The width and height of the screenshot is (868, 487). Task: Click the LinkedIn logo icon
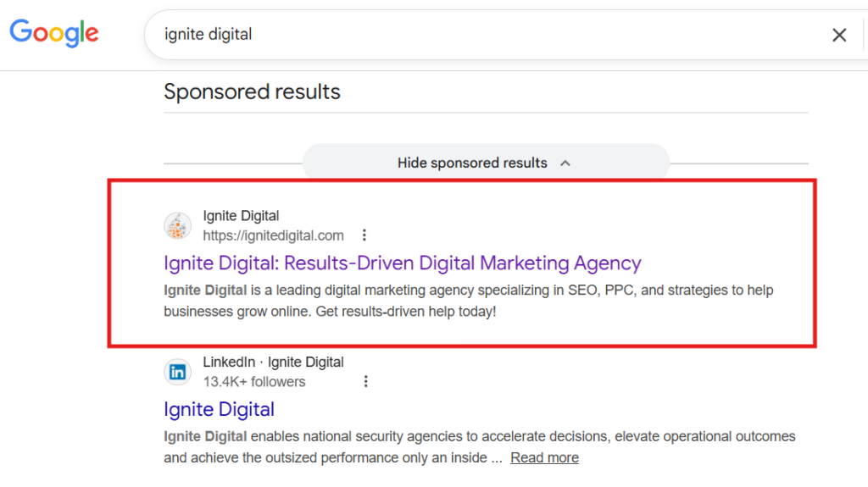177,372
